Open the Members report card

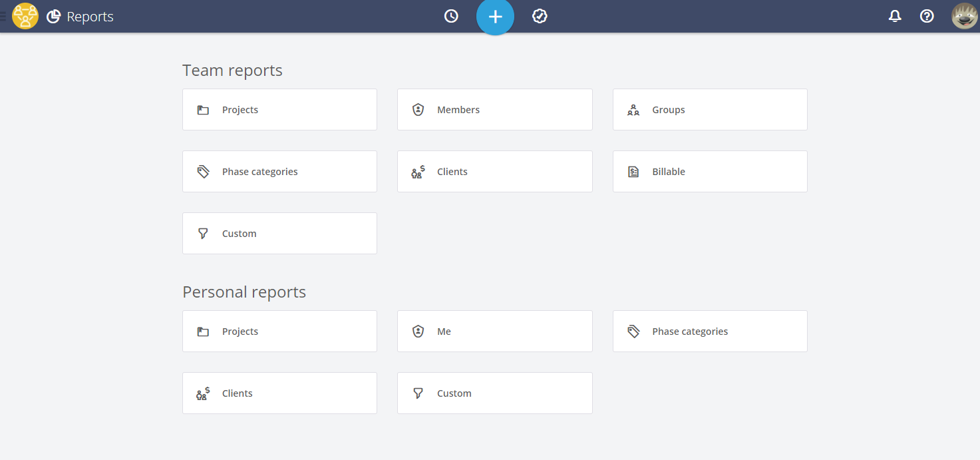494,110
